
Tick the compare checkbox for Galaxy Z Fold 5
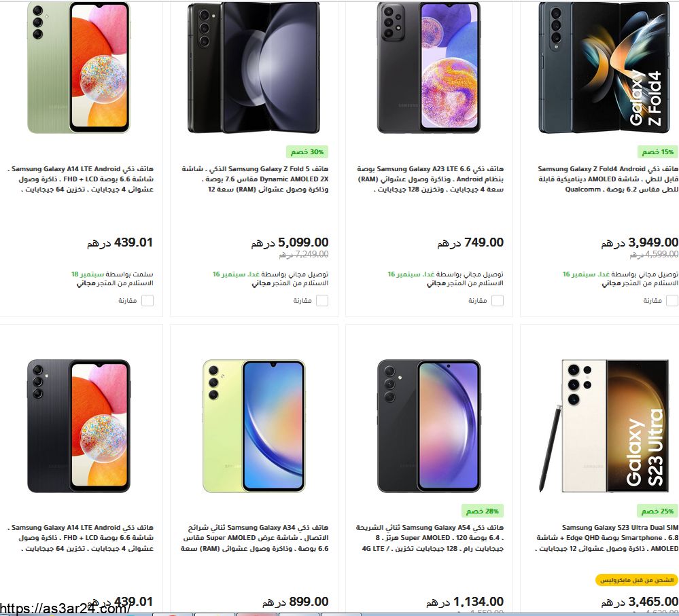(x=322, y=300)
